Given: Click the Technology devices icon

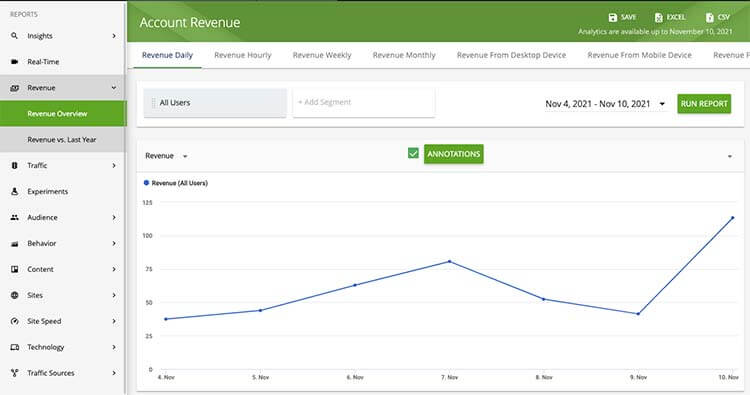Looking at the screenshot, I should [15, 347].
